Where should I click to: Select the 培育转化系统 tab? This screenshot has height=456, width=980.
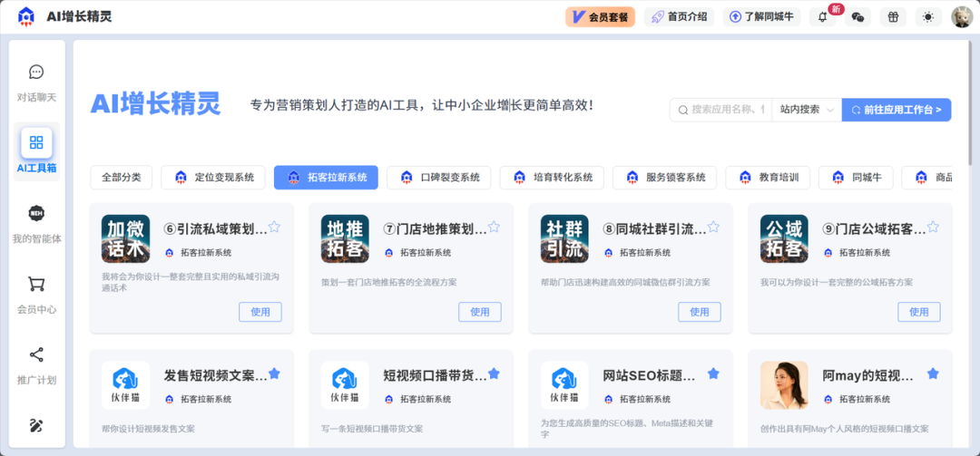coord(552,178)
